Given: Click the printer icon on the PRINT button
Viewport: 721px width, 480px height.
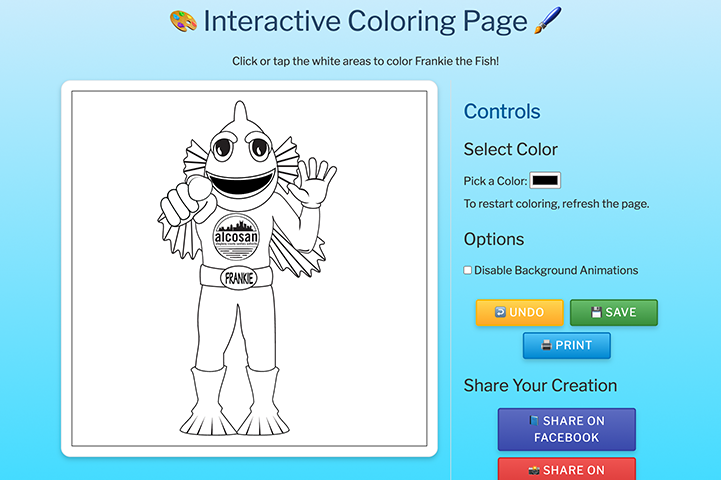Looking at the screenshot, I should coord(546,345).
